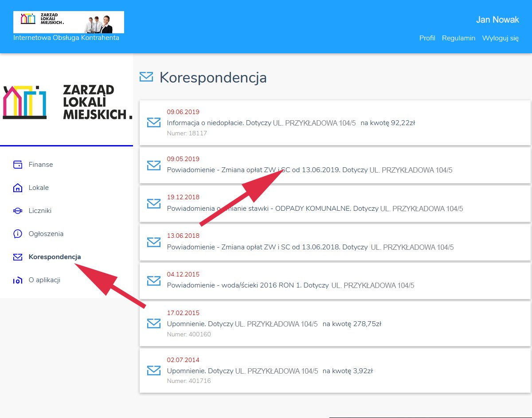The height and width of the screenshot is (418, 532).
Task: Click envelope icon of 02.07.2014 reminder
Action: pyautogui.click(x=154, y=371)
